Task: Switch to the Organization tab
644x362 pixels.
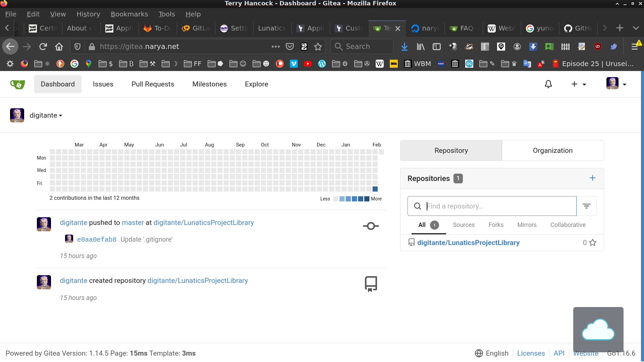Action: tap(552, 150)
